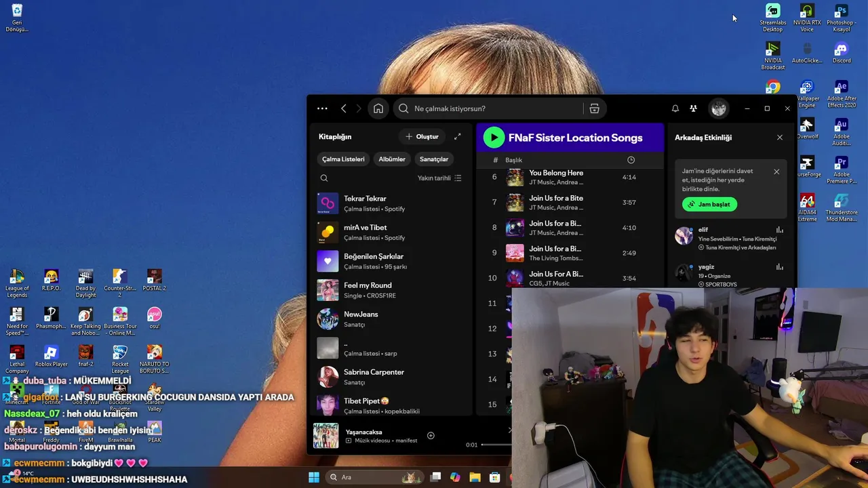
Task: Open the Yakın tarihli sort dropdown
Action: coord(439,178)
